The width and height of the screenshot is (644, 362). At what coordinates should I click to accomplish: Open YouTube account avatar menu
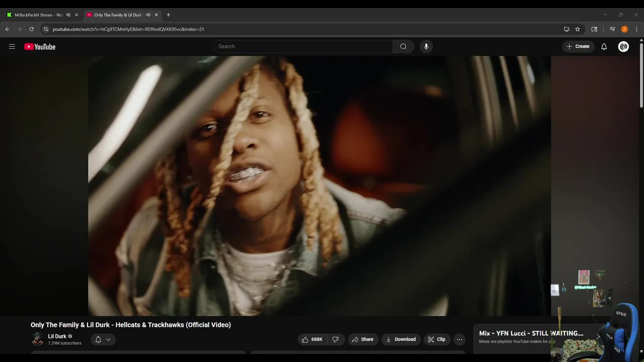point(623,46)
